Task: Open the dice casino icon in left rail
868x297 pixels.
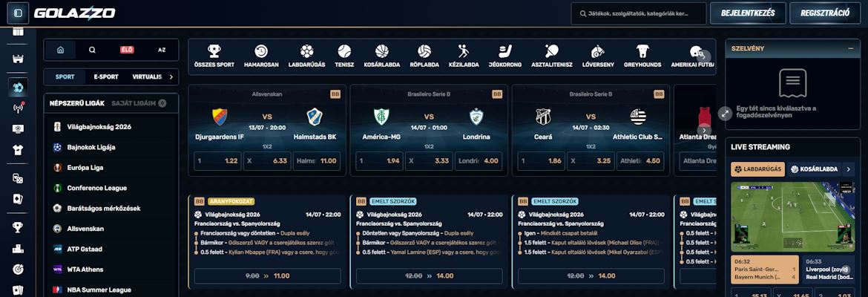Action: [18, 178]
